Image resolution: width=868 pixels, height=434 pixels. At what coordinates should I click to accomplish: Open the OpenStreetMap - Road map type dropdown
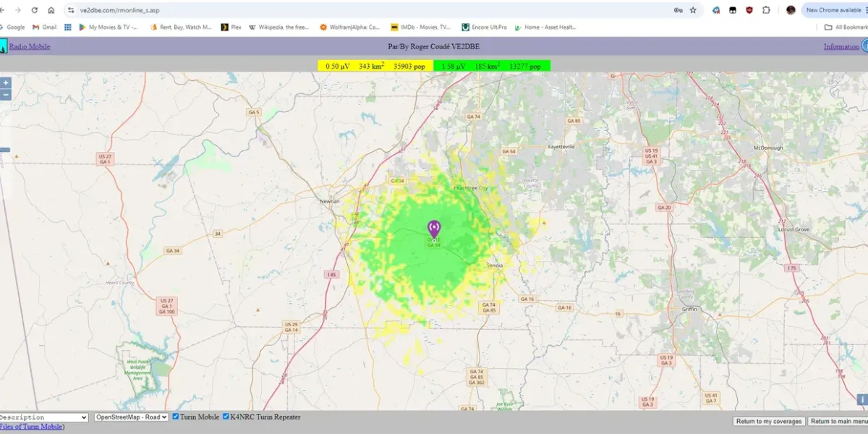click(x=132, y=417)
